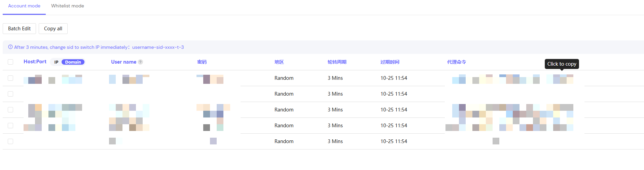Tick the third row's checkbox
The height and width of the screenshot is (170, 644).
[x=10, y=110]
